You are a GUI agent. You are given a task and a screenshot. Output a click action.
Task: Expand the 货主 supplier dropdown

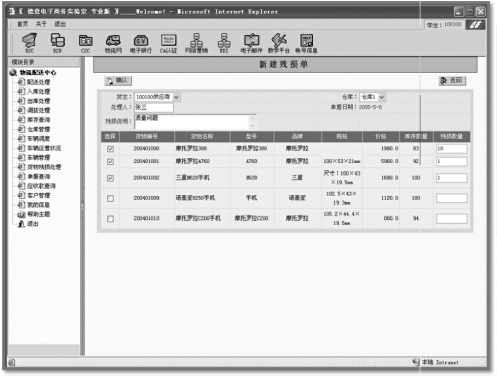pos(176,97)
